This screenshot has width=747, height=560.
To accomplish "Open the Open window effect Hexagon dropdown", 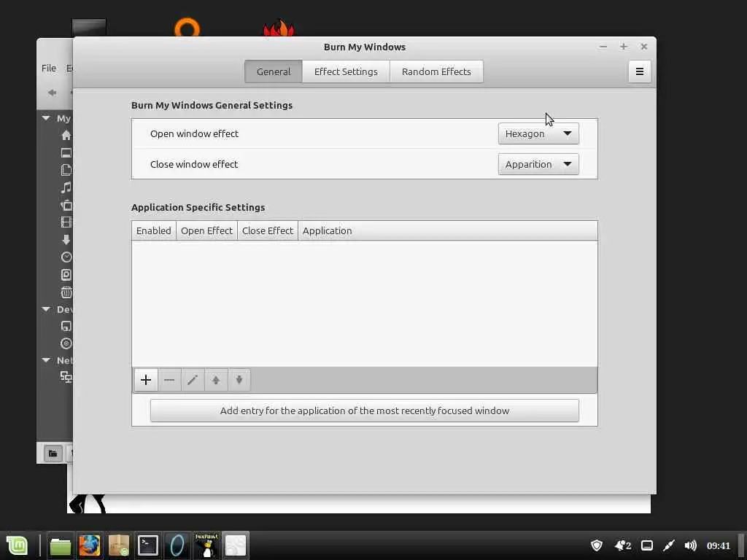I will click(538, 134).
